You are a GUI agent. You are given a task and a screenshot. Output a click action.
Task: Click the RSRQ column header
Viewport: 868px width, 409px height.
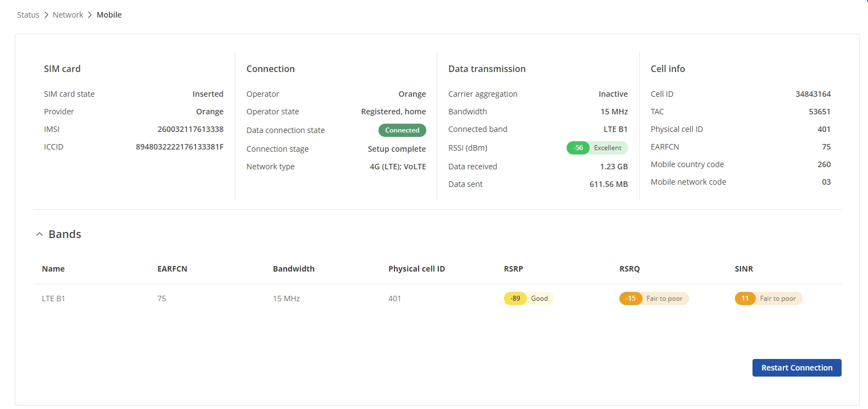(x=629, y=269)
